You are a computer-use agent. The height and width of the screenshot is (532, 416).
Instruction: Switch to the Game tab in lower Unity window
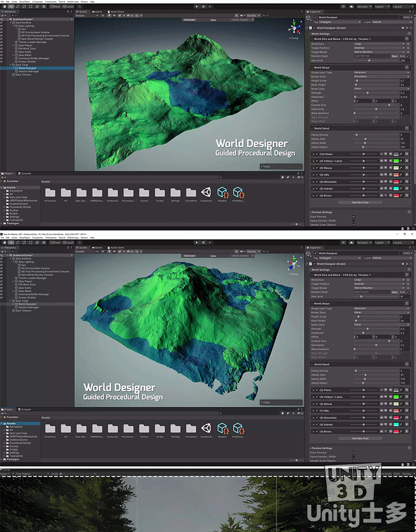click(x=97, y=248)
